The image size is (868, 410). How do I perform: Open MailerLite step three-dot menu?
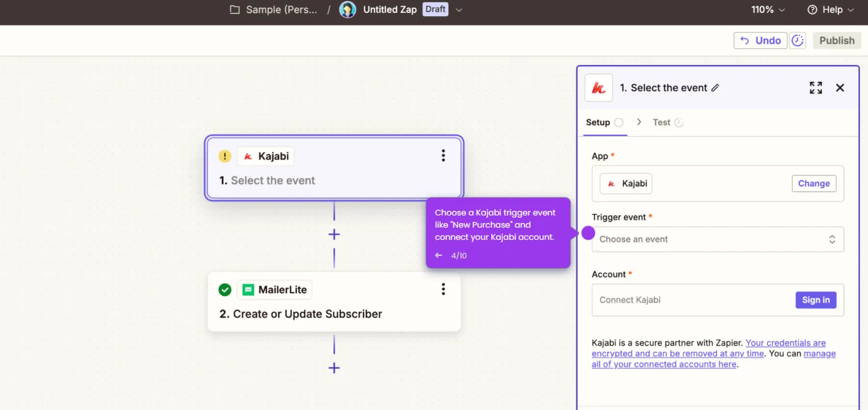pos(443,289)
